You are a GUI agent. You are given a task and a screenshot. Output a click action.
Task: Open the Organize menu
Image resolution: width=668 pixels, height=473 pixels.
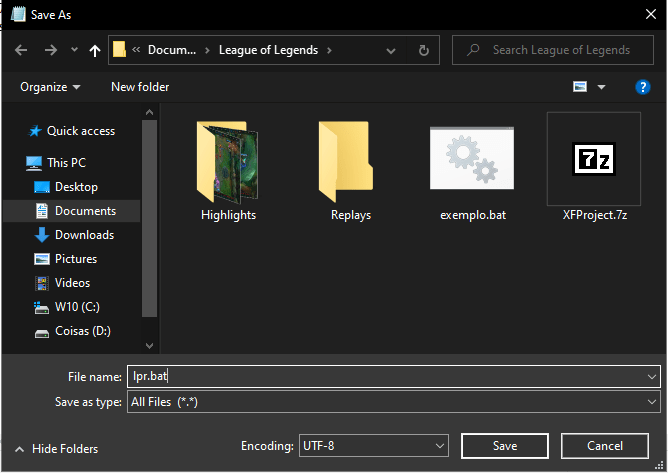[x=50, y=87]
